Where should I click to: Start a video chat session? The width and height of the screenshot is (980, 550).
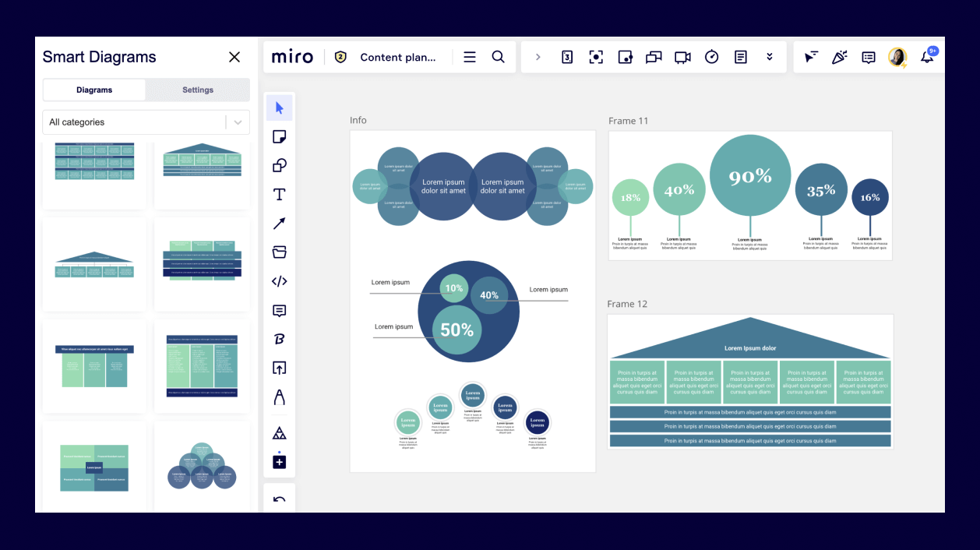(x=682, y=56)
